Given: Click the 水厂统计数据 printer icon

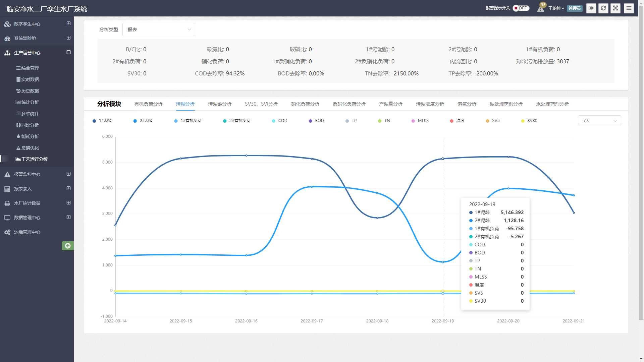Looking at the screenshot, I should pos(7,203).
